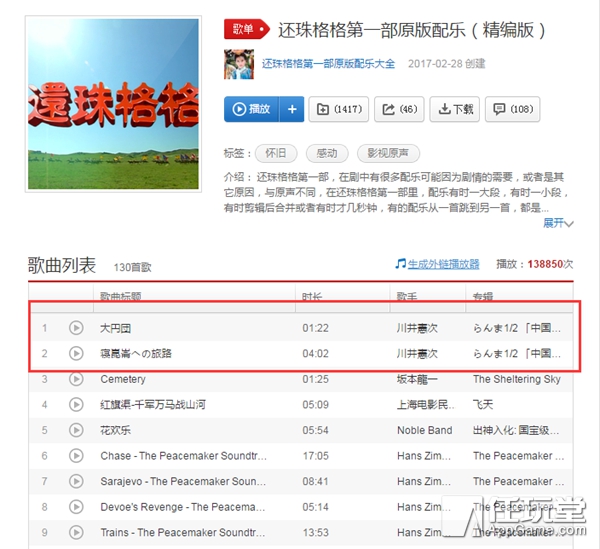Screen dimensions: 600x549
Task: Open album 出神入化: 国宝级...
Action: click(x=516, y=430)
